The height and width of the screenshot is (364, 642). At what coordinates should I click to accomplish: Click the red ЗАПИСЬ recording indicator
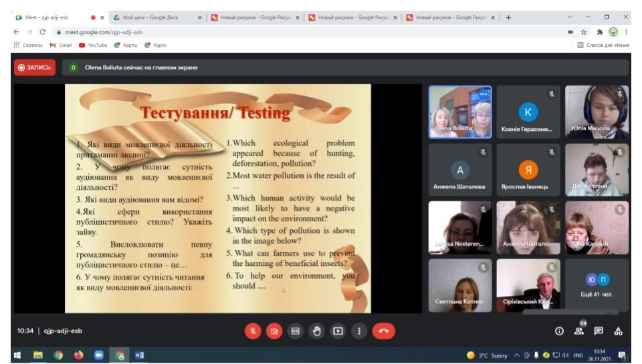coord(35,67)
